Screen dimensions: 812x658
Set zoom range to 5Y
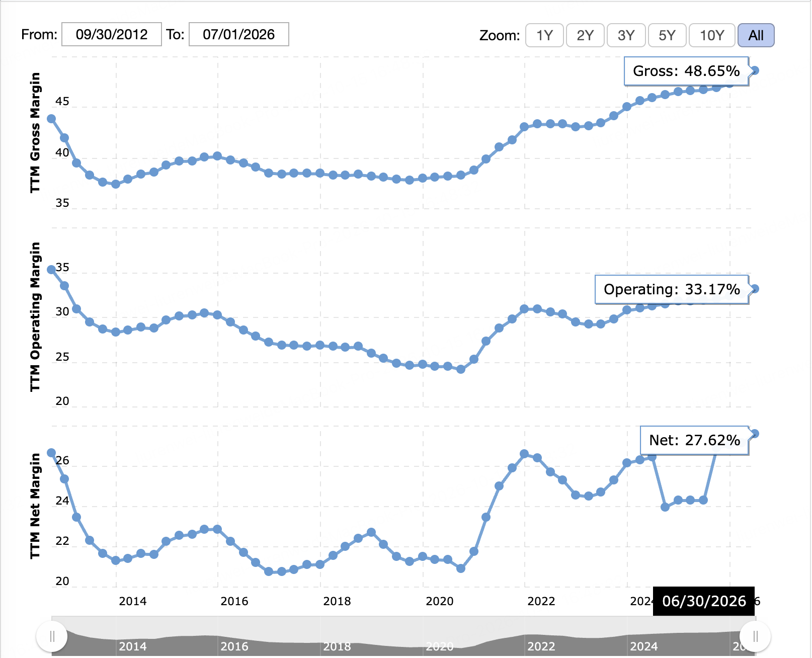[667, 35]
